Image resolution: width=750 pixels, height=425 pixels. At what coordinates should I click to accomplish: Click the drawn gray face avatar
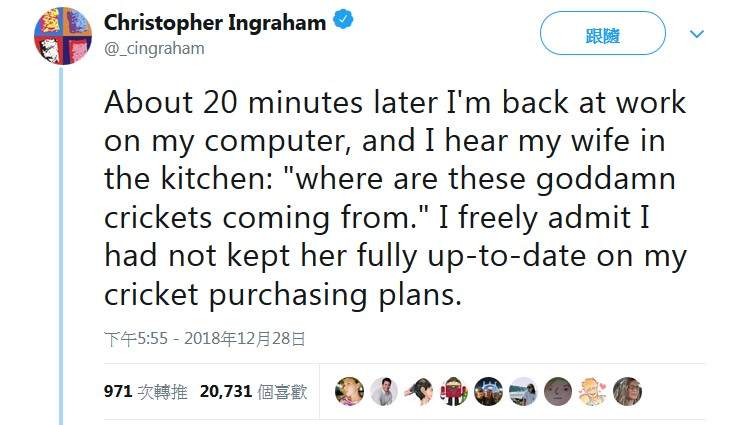[557, 392]
